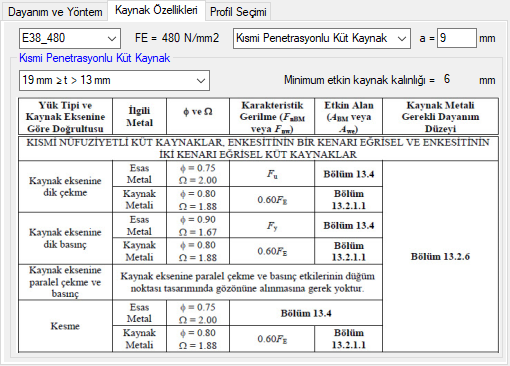Open the Kaynak Özellikleri tab
Image resolution: width=510 pixels, height=366 pixels.
[156, 10]
